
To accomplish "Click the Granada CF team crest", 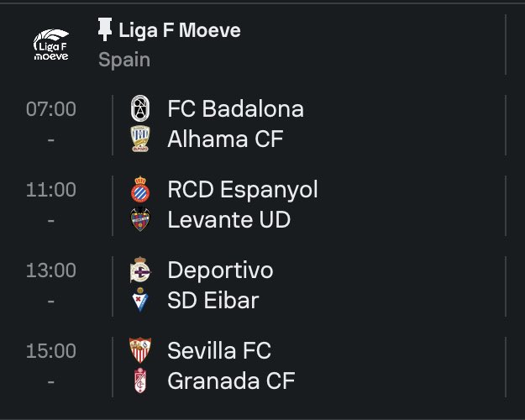I will pos(139,381).
